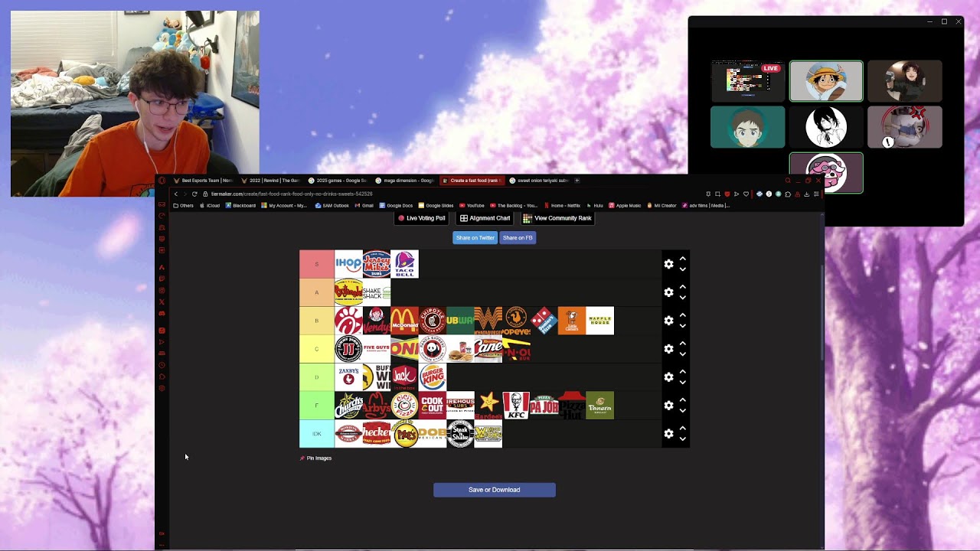Reload the tiermaker page

tap(194, 194)
